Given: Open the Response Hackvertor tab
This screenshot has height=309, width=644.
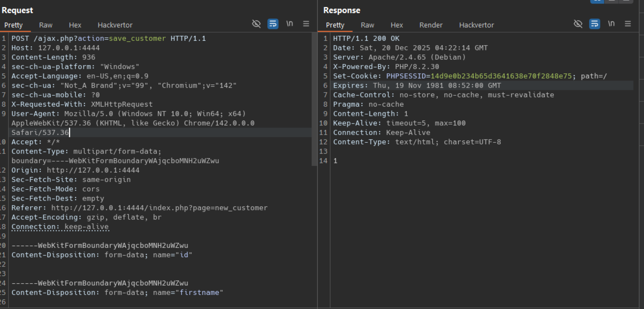Looking at the screenshot, I should coord(476,25).
